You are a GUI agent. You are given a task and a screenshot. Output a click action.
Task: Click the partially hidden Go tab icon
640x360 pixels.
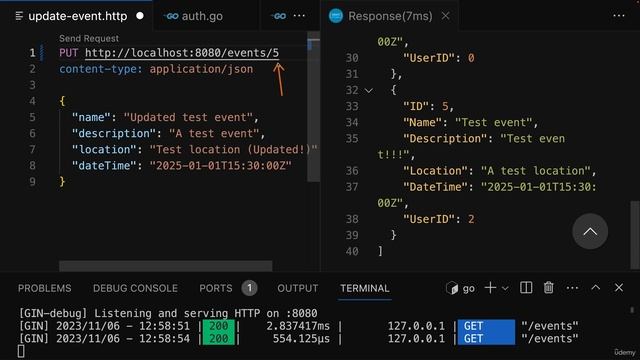278,16
